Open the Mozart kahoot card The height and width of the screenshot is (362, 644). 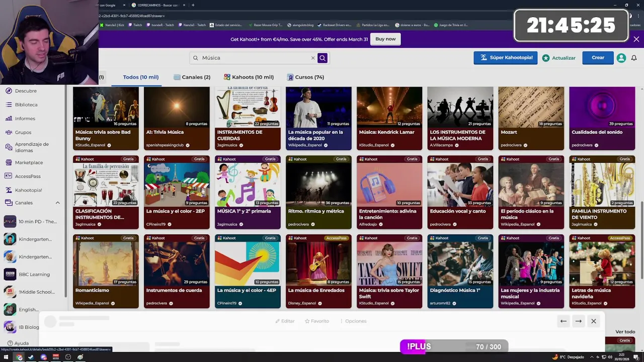pos(531,119)
